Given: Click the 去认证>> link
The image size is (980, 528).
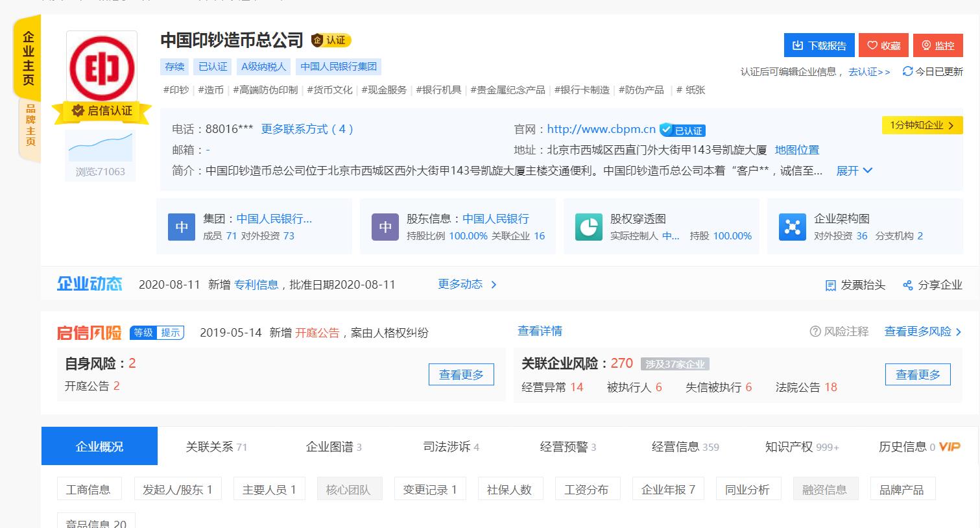Looking at the screenshot, I should (x=869, y=71).
